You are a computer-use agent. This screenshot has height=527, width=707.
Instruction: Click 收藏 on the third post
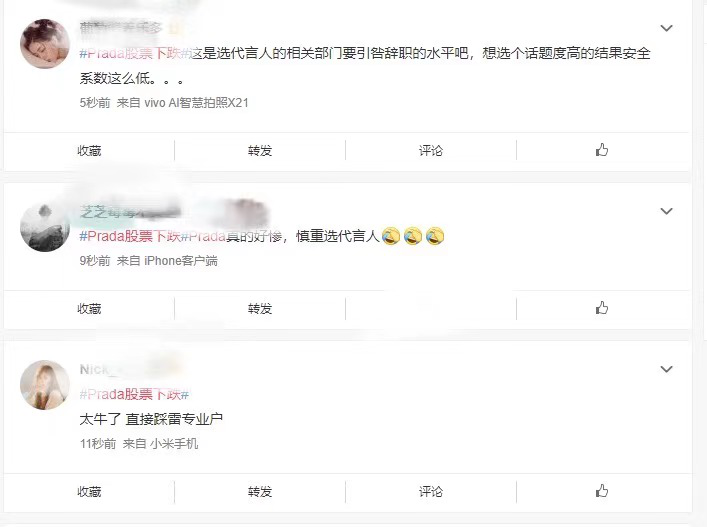click(89, 491)
